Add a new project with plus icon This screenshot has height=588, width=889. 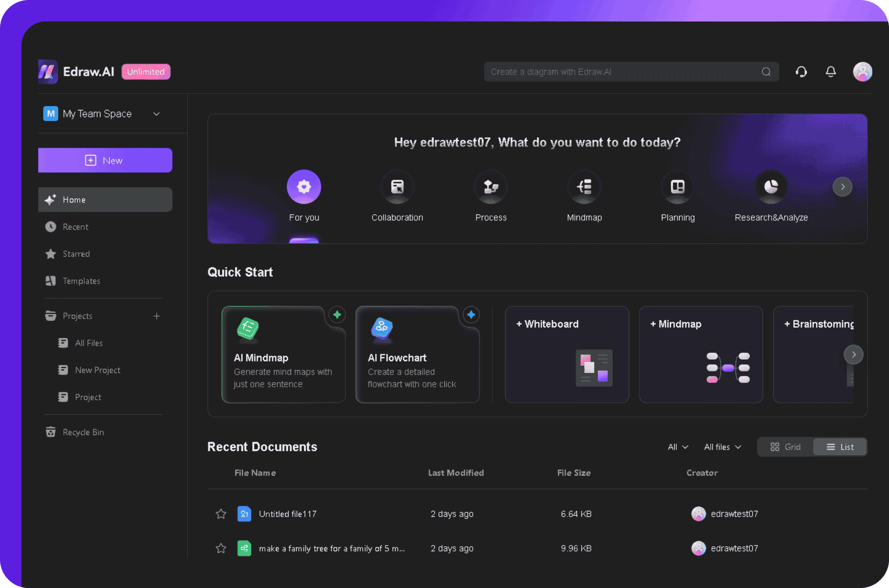pos(156,316)
